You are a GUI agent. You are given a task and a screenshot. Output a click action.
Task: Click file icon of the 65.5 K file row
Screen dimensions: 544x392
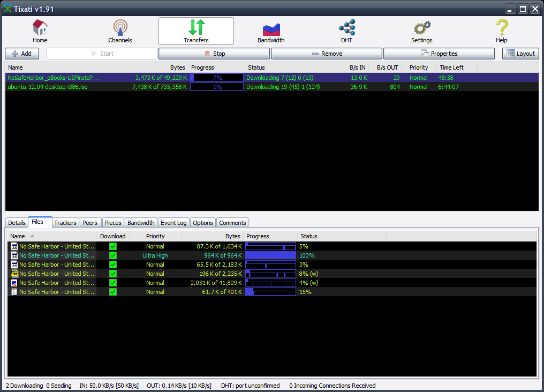coord(14,265)
